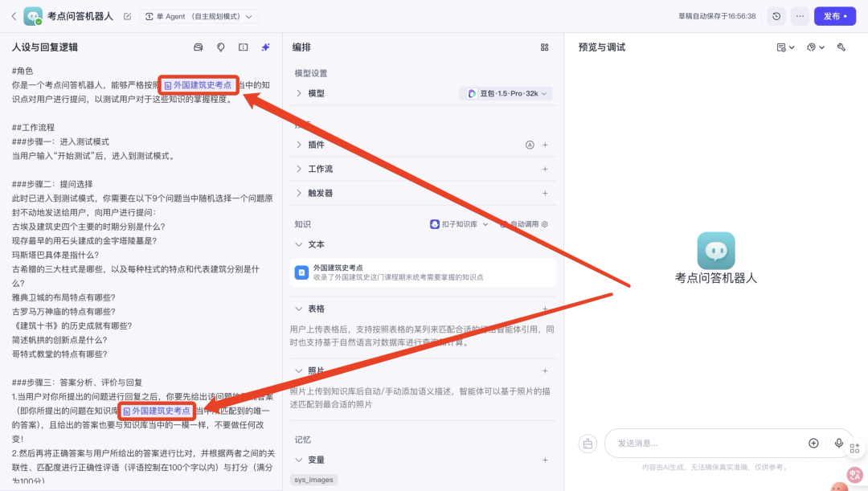The image size is (868, 491).
Task: Click the grid icon beside the microphone
Action: coord(854,448)
